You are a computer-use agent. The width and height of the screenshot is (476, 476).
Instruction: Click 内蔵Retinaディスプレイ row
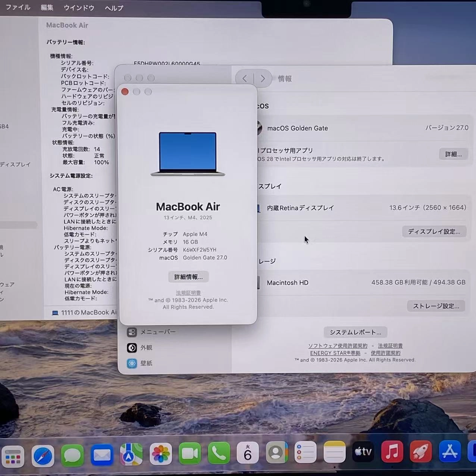(x=365, y=208)
